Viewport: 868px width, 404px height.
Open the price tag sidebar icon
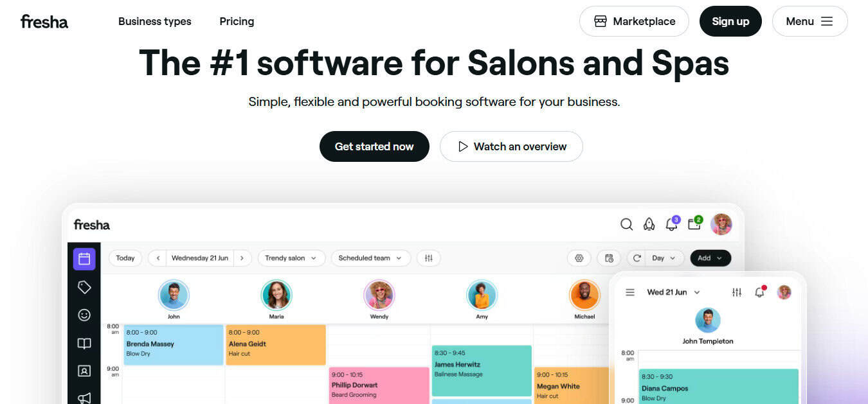(84, 287)
